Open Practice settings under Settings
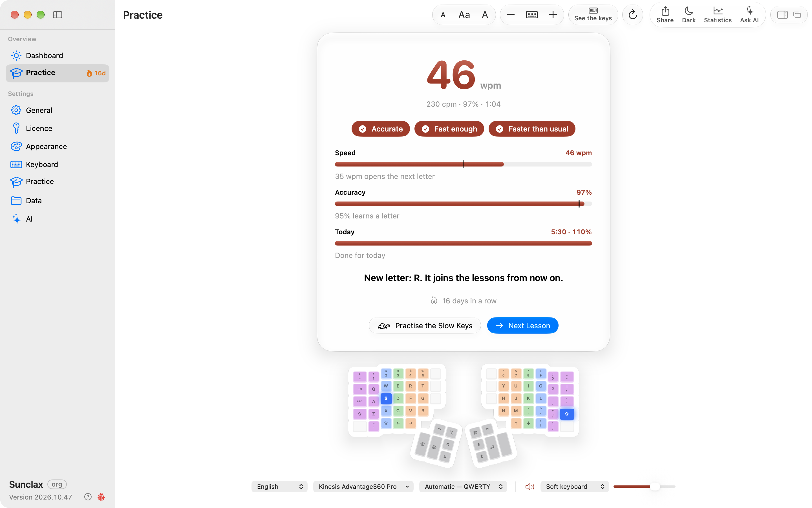 point(58,182)
